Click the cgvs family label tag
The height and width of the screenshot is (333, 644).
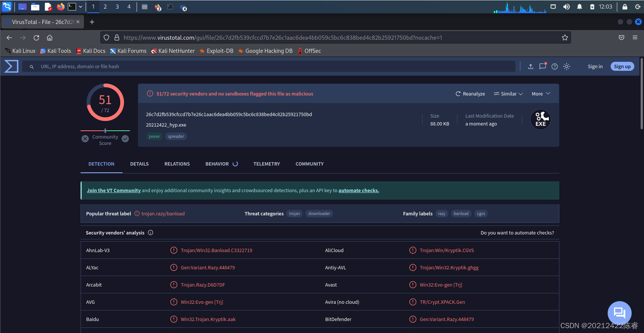click(481, 214)
